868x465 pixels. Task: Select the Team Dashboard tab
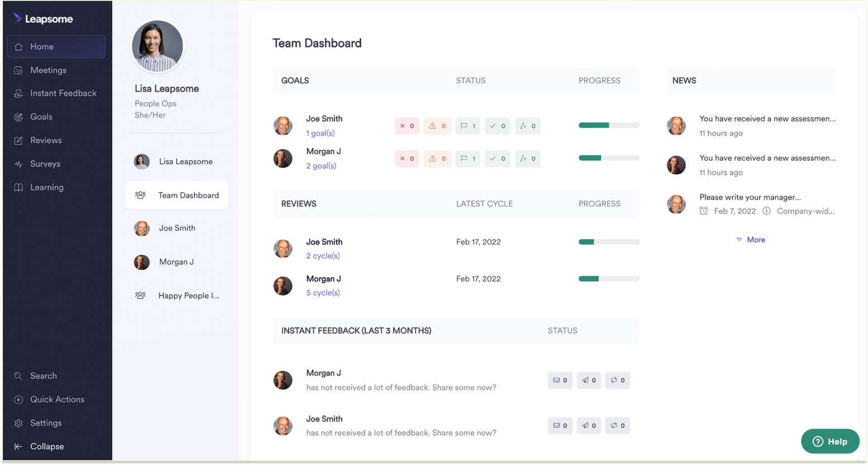[176, 195]
